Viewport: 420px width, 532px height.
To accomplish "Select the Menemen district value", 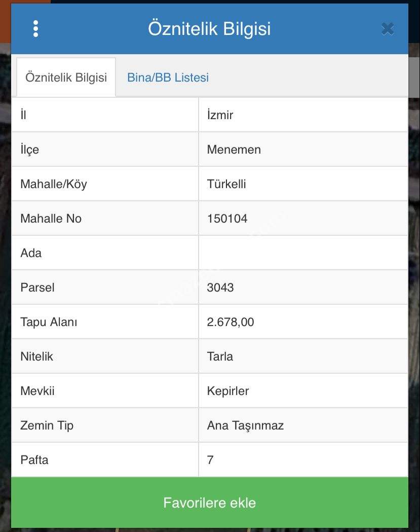I will click(234, 150).
